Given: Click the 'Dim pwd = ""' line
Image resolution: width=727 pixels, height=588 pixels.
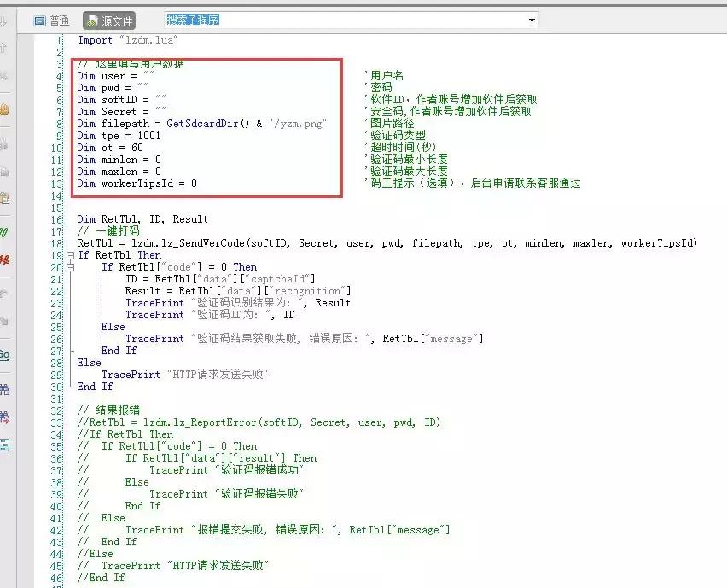Looking at the screenshot, I should (113, 88).
